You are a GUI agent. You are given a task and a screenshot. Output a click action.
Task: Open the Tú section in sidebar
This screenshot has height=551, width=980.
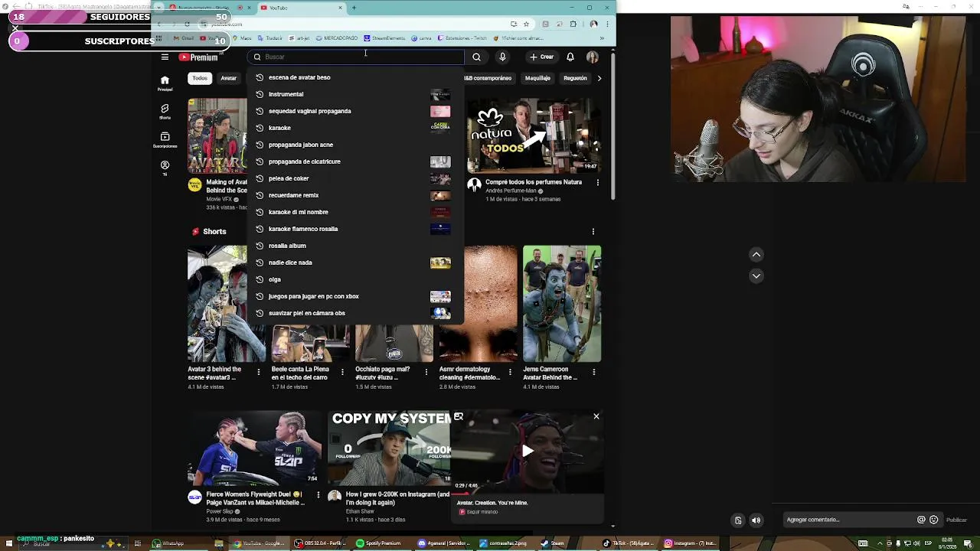165,168
